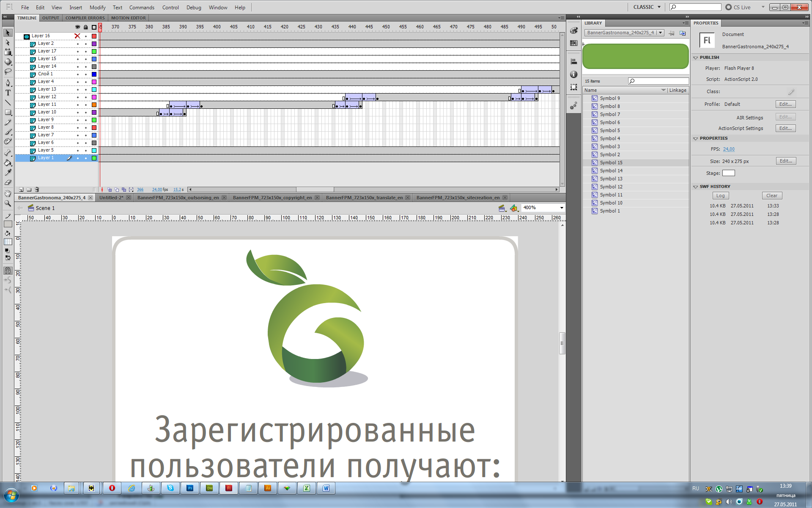Activate the Eyedropper tool
This screenshot has height=508, width=812.
[x=8, y=173]
